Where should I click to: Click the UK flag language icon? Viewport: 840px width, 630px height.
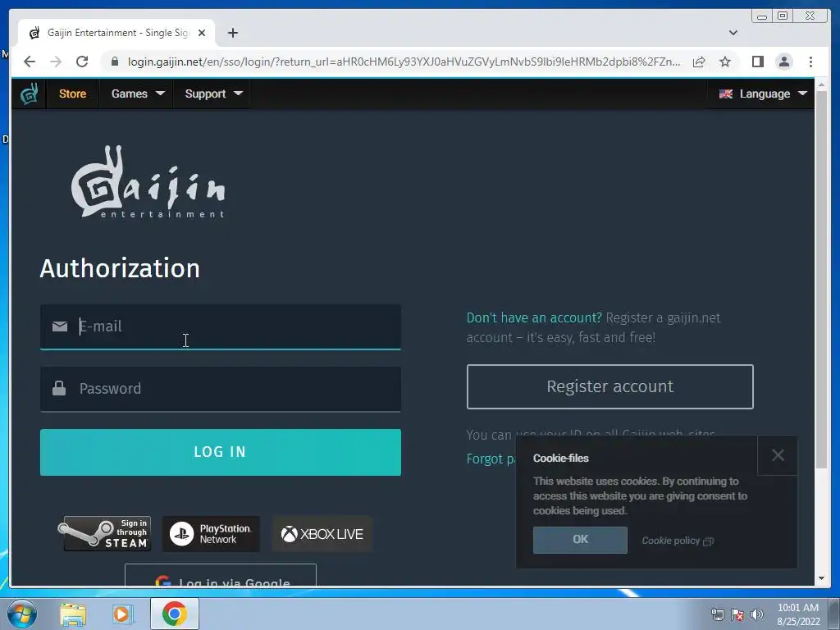click(725, 94)
